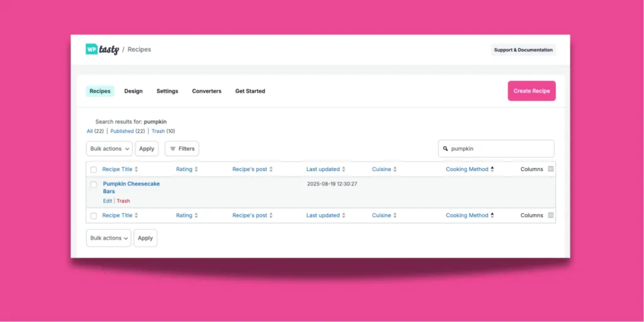Viewport: 644px width, 322px height.
Task: Sort by Recipe Title in footer
Action: point(118,216)
